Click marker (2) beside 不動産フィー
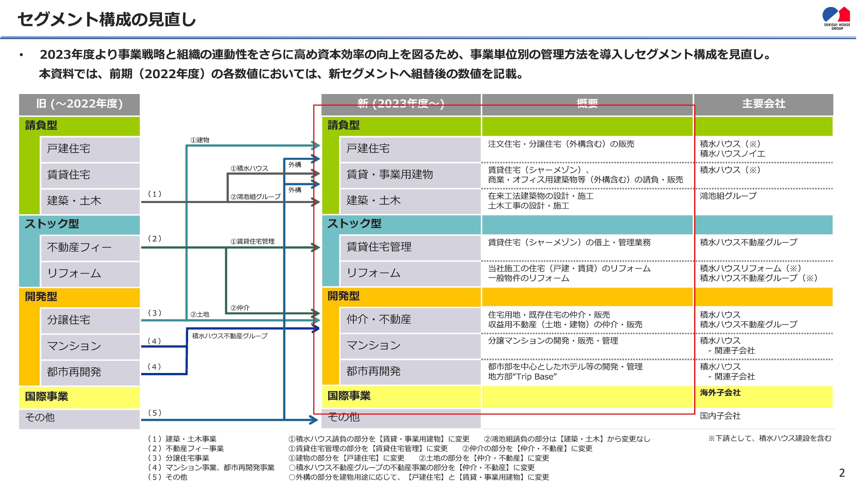 click(155, 239)
